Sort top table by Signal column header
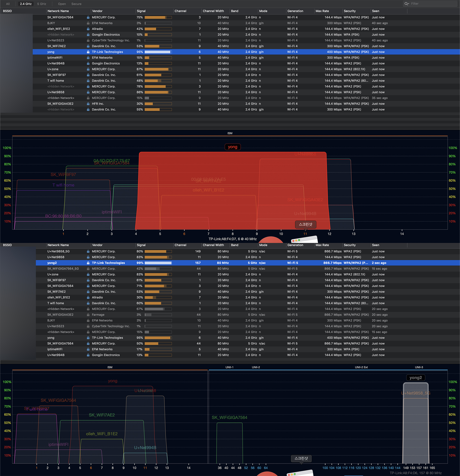460x476 pixels. click(141, 11)
